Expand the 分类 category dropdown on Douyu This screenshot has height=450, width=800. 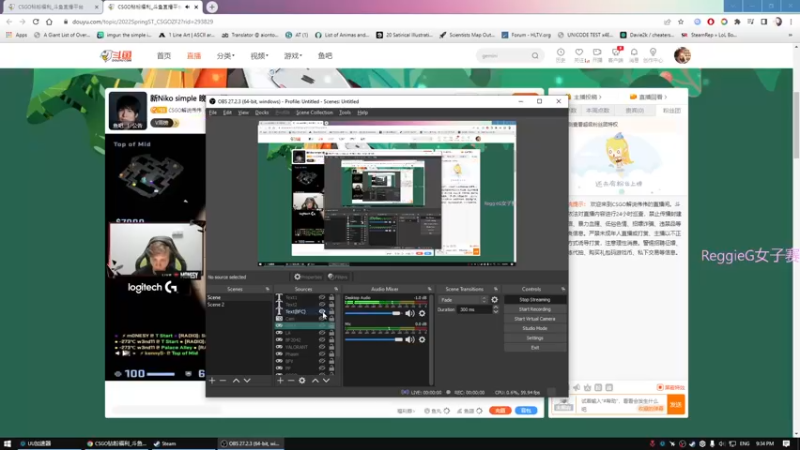pos(226,56)
